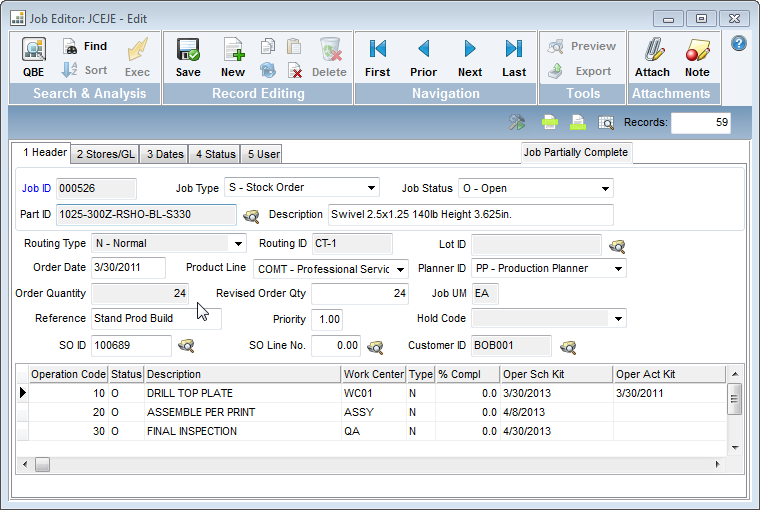Image resolution: width=760 pixels, height=510 pixels.
Task: Click into the Description field
Action: (x=471, y=215)
